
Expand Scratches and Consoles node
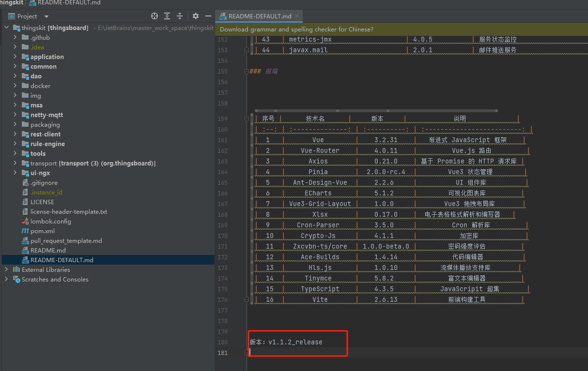tap(7, 279)
